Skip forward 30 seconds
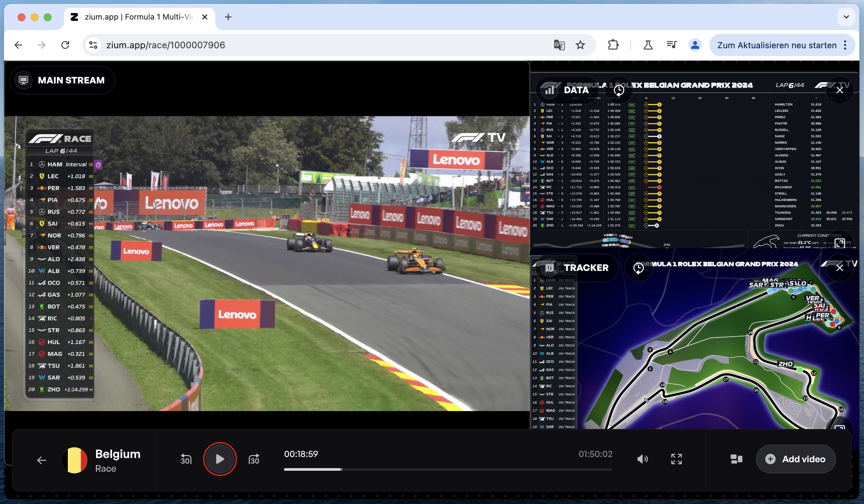The image size is (864, 504). point(254,459)
